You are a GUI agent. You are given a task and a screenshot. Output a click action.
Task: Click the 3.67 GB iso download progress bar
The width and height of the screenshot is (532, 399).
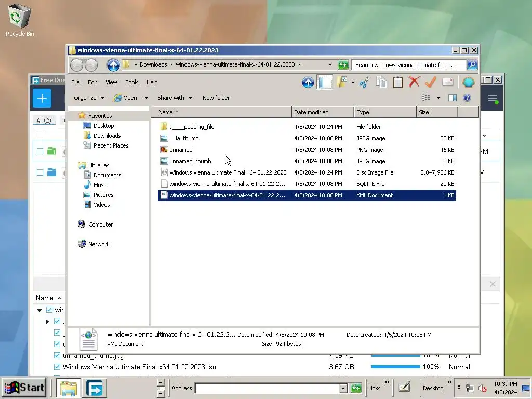395,367
